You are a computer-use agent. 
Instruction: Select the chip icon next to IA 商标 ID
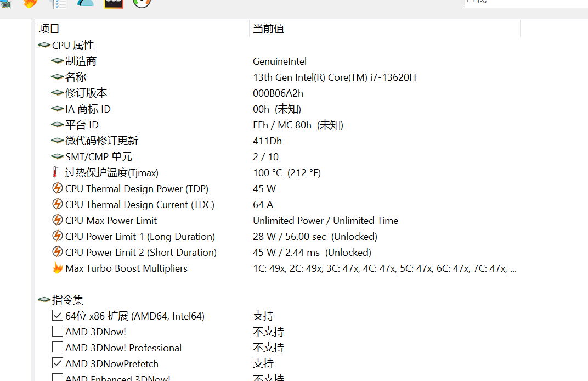[57, 109]
